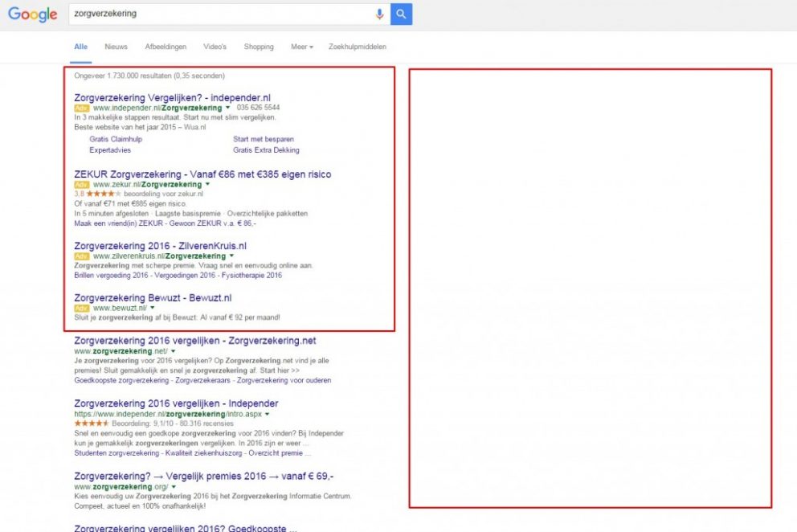The image size is (797, 532).
Task: Switch to the Nieuws tab
Action: [116, 47]
